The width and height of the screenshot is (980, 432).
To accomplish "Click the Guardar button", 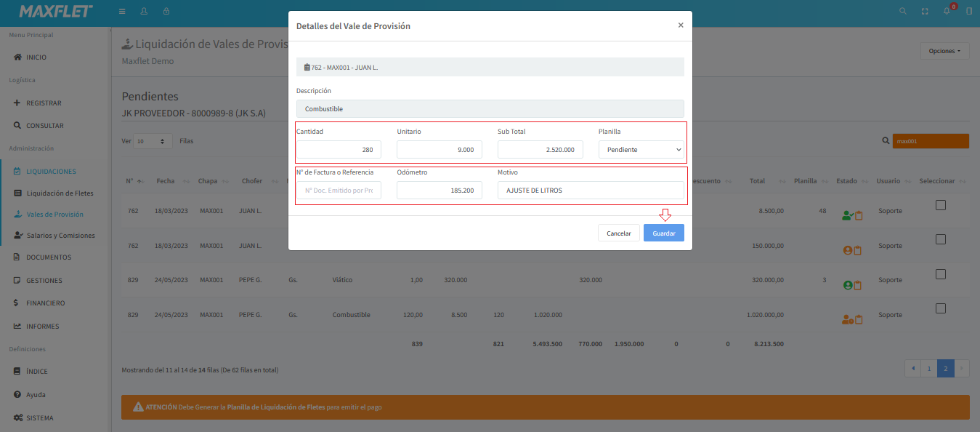I will [663, 233].
